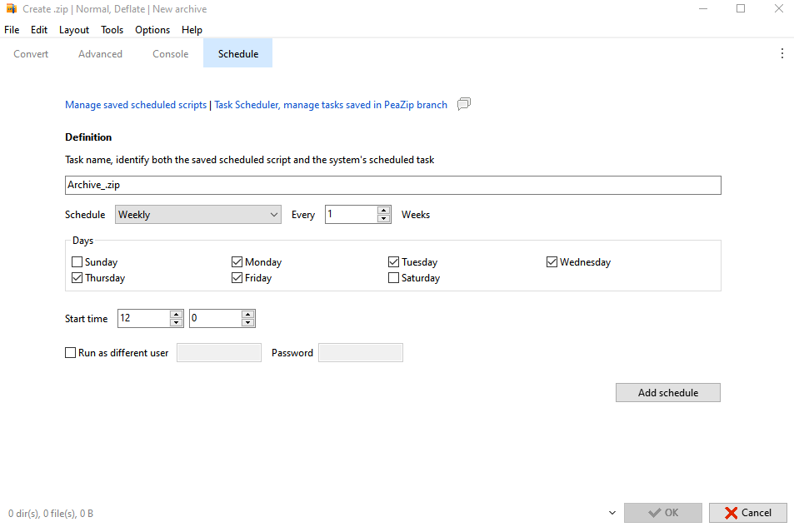This screenshot has height=532, width=794.
Task: Click the Task name input field
Action: pos(392,185)
